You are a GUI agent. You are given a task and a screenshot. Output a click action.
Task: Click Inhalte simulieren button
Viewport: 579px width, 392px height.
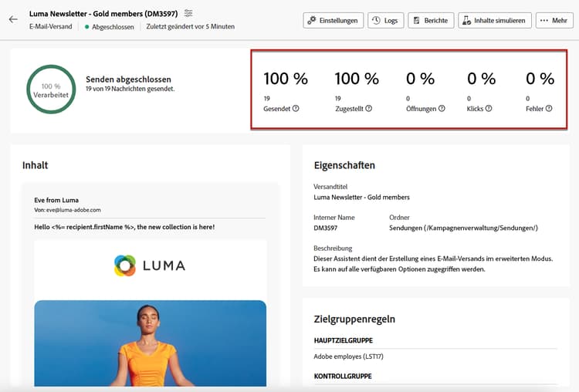click(x=494, y=20)
